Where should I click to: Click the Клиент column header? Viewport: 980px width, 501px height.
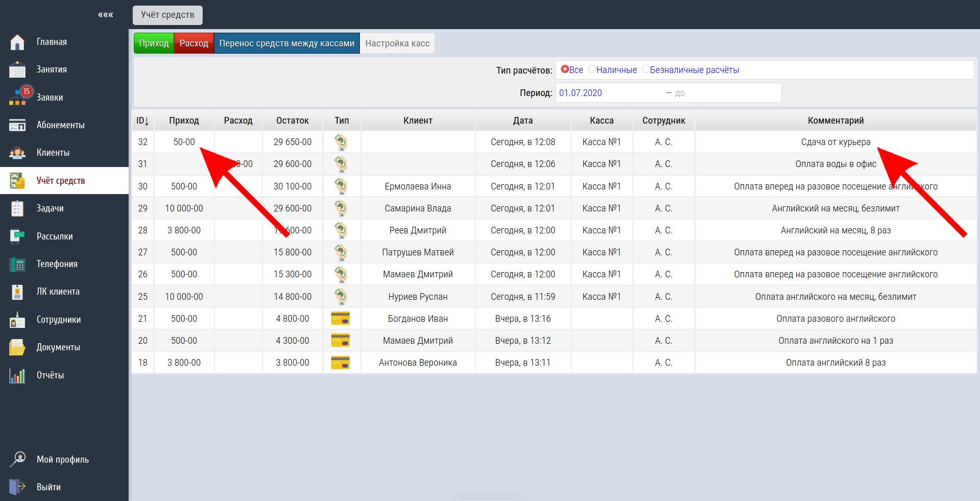point(418,121)
